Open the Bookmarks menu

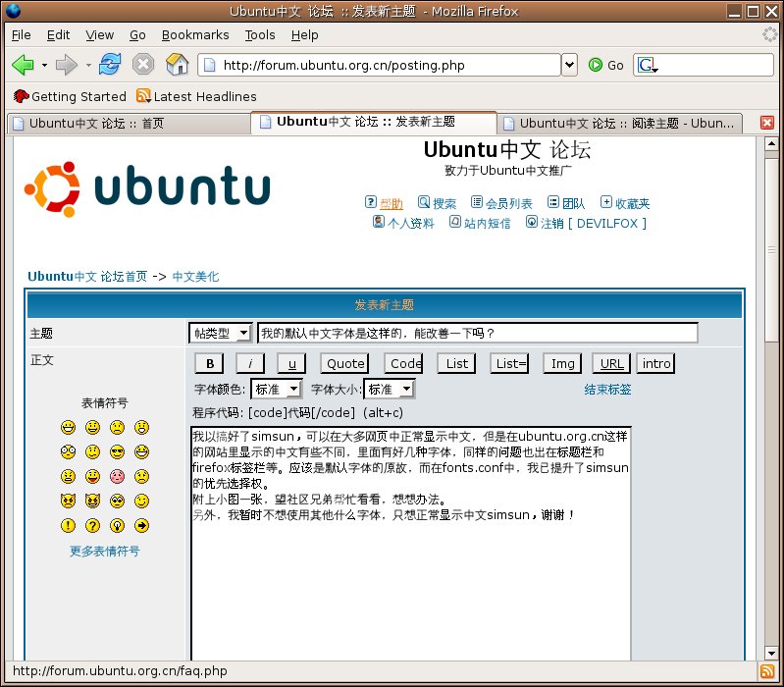tap(195, 35)
